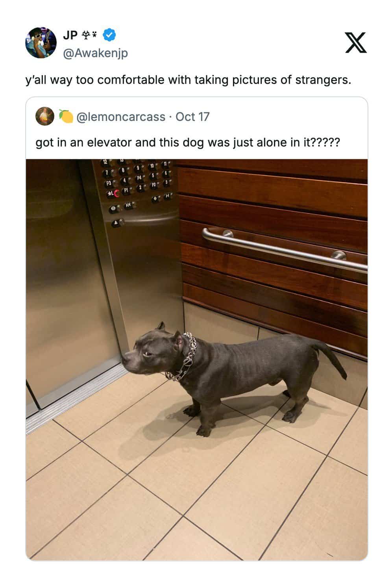Open JP's profile avatar picture
The image size is (392, 586).
(41, 43)
